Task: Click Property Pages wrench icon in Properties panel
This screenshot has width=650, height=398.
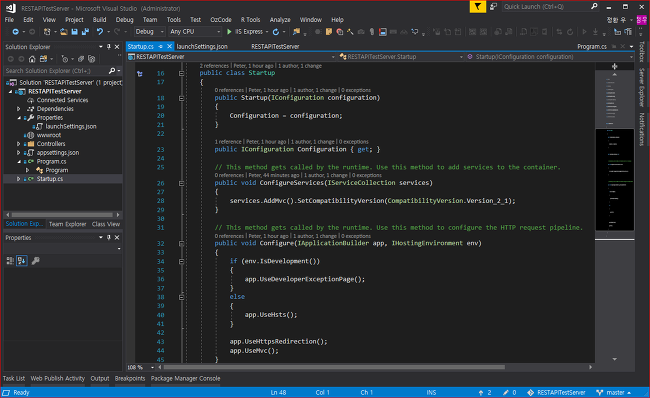Action: [x=36, y=261]
